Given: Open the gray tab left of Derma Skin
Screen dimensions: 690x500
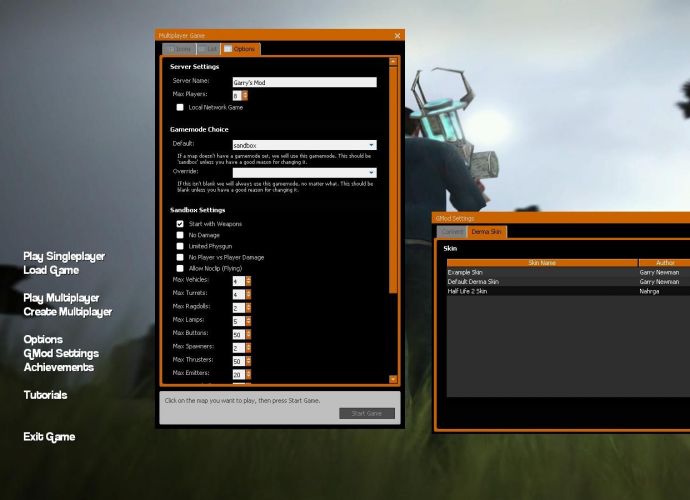Looking at the screenshot, I should point(451,232).
